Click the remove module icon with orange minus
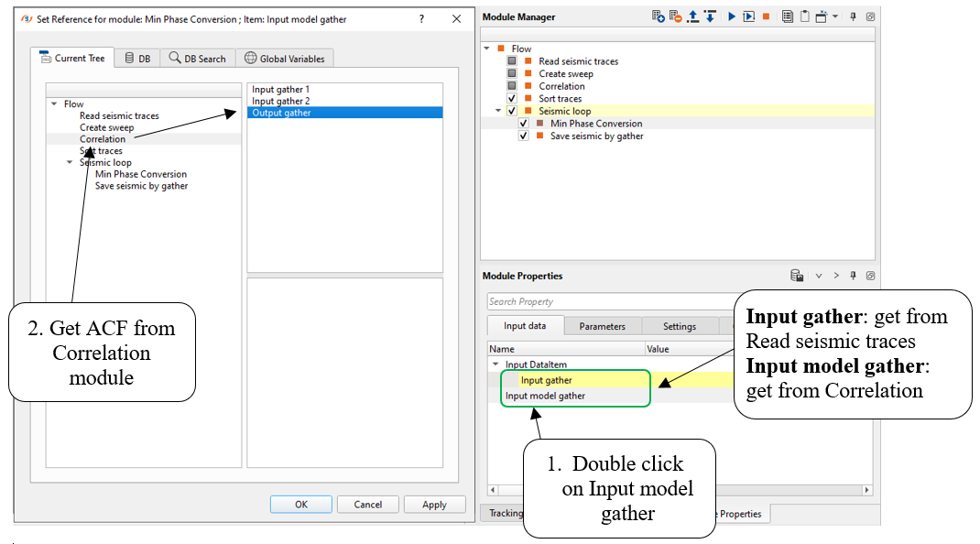 [676, 16]
